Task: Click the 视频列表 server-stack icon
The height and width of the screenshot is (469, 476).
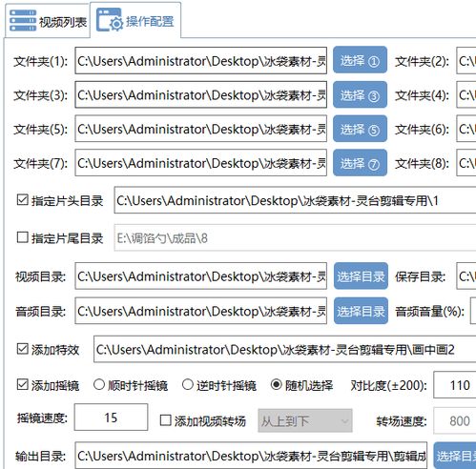Action: tap(22, 21)
